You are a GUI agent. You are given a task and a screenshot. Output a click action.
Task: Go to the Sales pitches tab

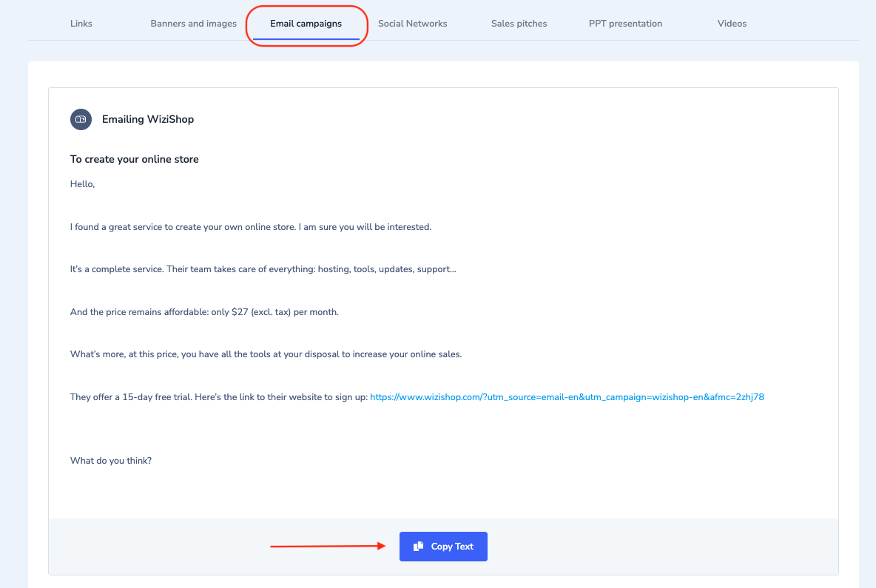point(519,24)
